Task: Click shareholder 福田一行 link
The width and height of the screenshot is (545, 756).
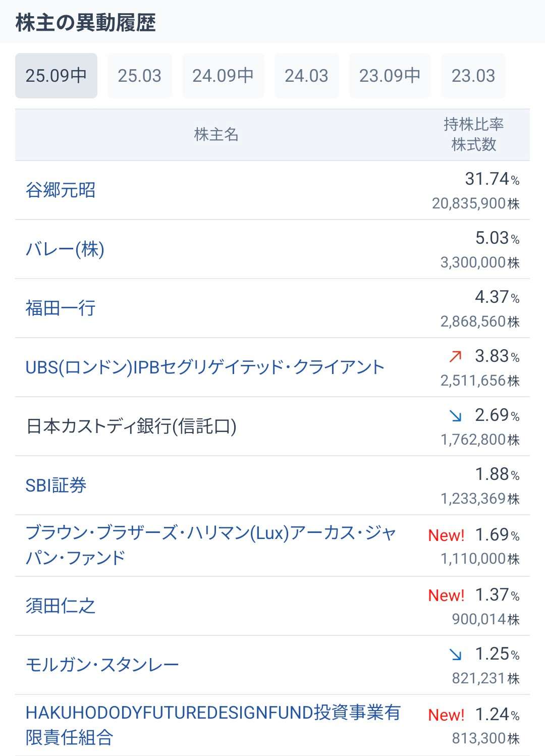Action: pos(61,308)
